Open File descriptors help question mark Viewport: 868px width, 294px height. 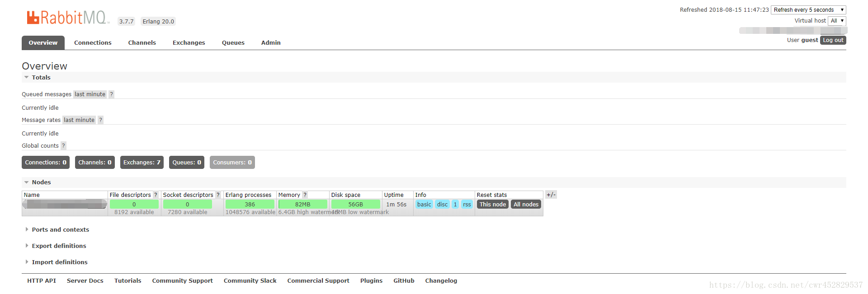[x=156, y=195]
